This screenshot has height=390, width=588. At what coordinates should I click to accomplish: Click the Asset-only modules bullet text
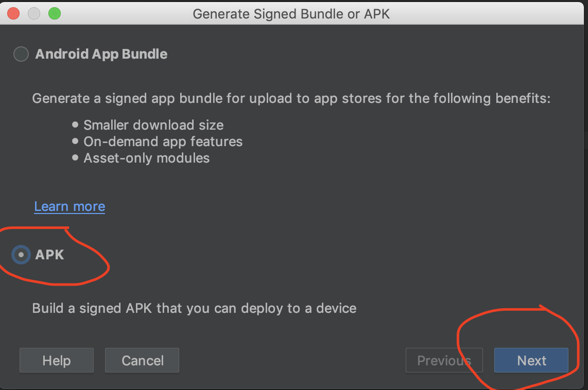point(147,158)
